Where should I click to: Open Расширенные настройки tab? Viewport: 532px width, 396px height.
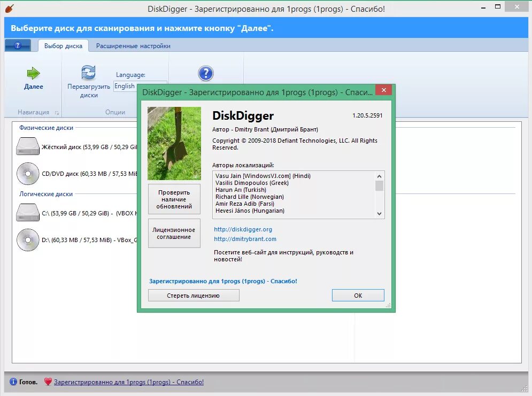(133, 46)
